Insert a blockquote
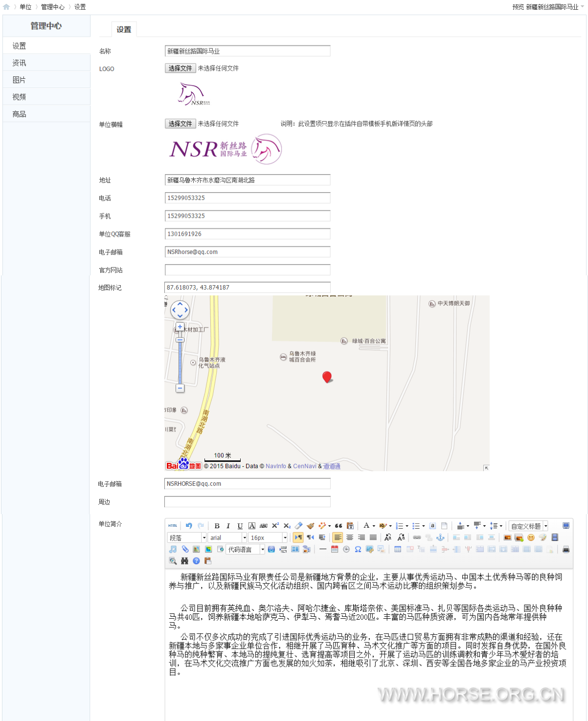The image size is (588, 721). coord(339,526)
